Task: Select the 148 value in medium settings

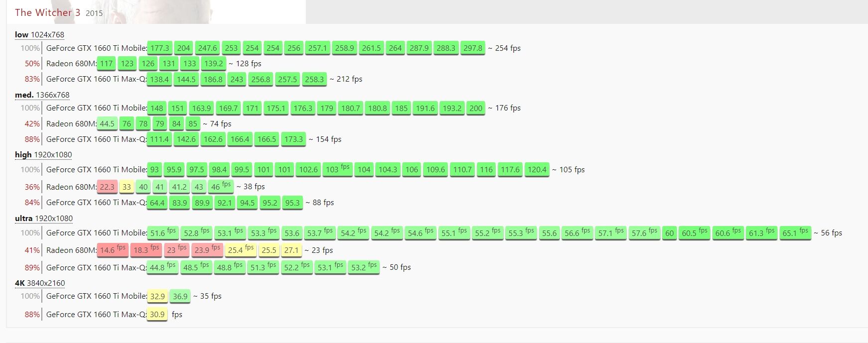Action: coord(157,108)
